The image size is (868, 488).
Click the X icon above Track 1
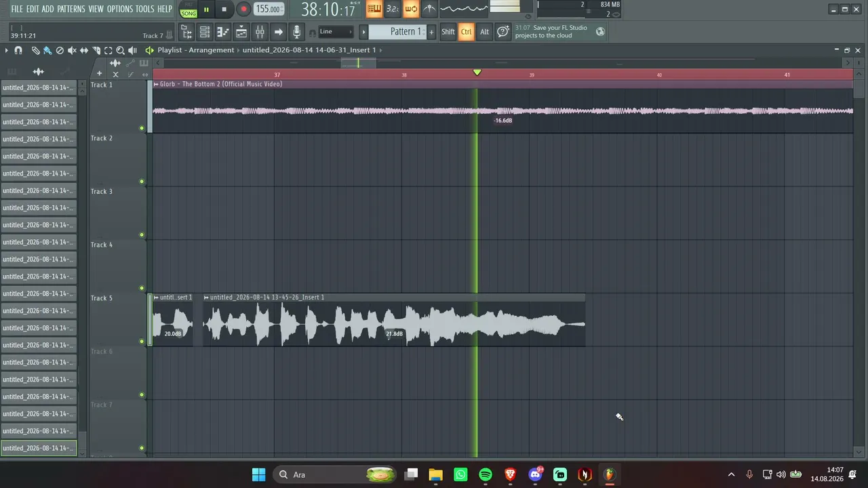tap(115, 75)
